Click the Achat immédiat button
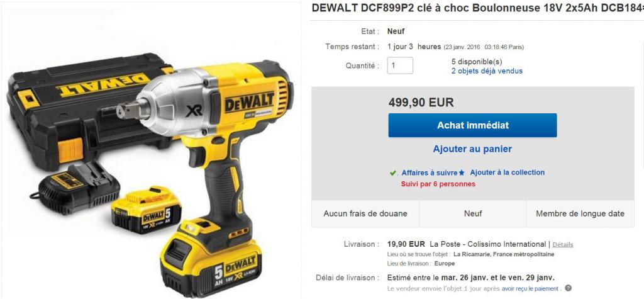This screenshot has height=299, width=644. (x=472, y=125)
